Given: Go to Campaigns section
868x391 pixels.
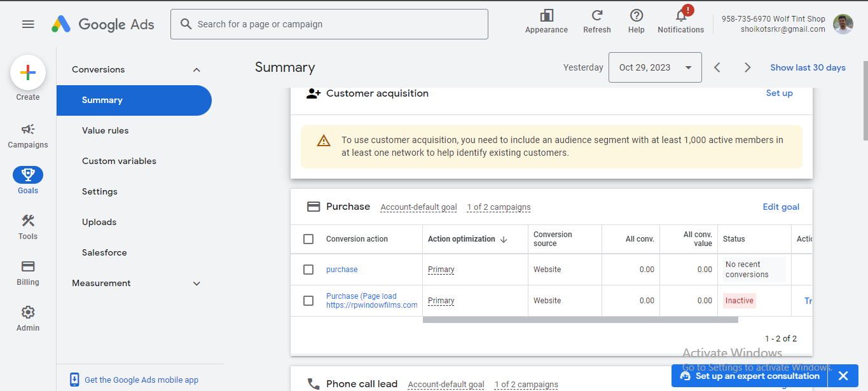Looking at the screenshot, I should point(28,136).
